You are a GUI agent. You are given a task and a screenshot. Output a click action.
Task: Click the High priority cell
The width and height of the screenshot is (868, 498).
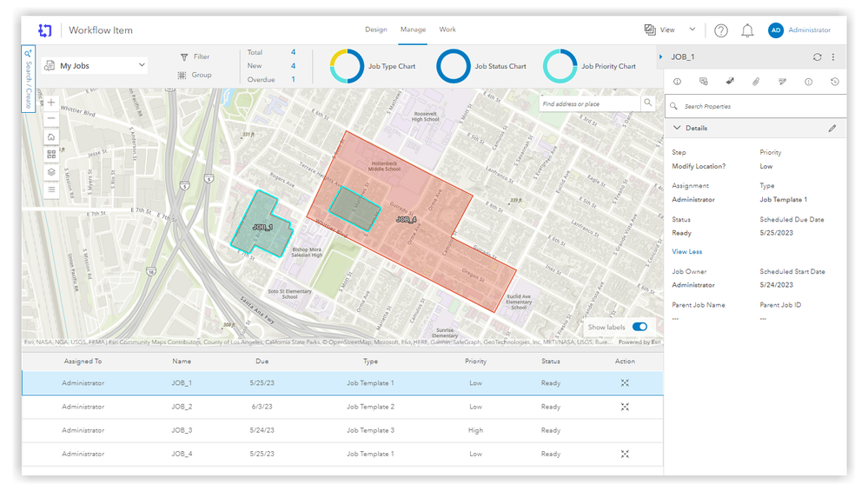(x=475, y=430)
